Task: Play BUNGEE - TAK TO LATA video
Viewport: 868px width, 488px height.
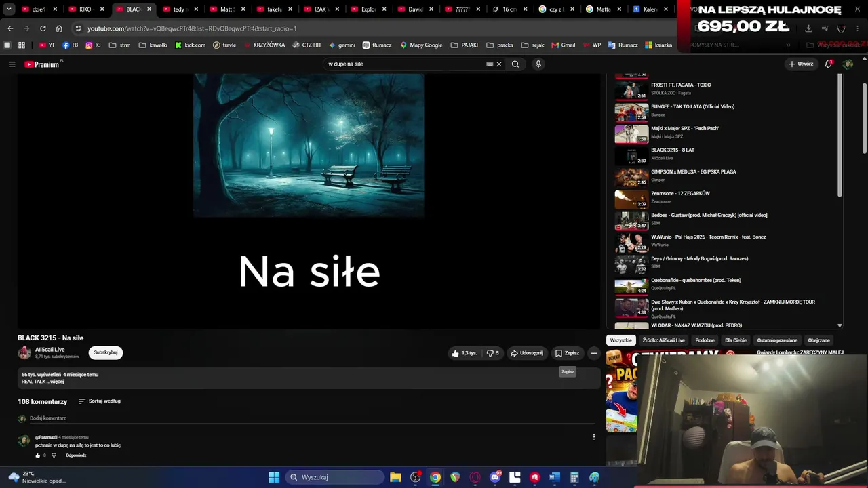Action: (x=692, y=106)
